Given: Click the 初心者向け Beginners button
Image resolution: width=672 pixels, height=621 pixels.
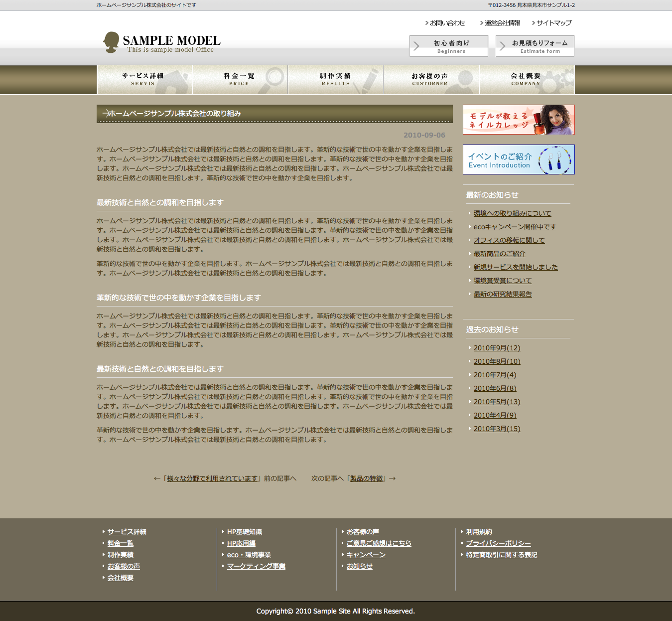Looking at the screenshot, I should tap(449, 46).
